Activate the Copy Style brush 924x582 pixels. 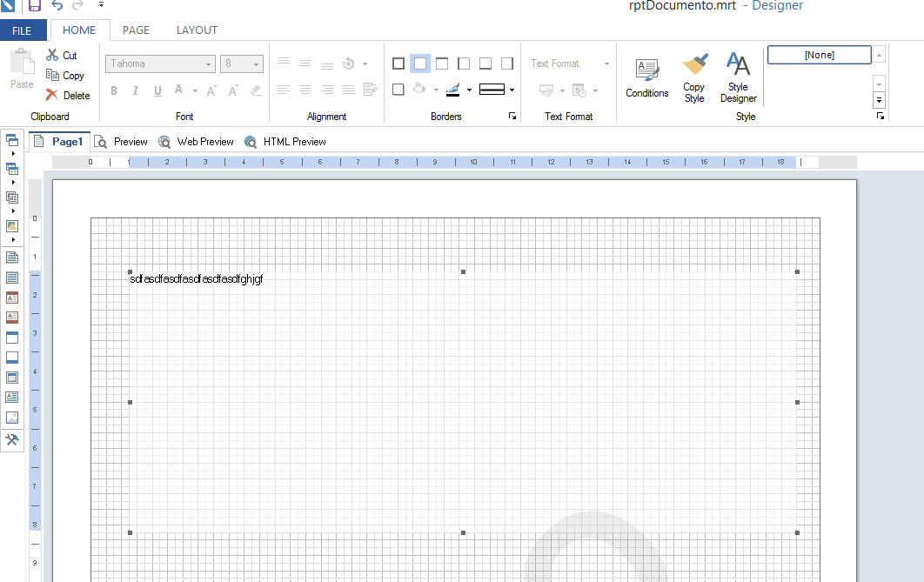click(x=694, y=78)
